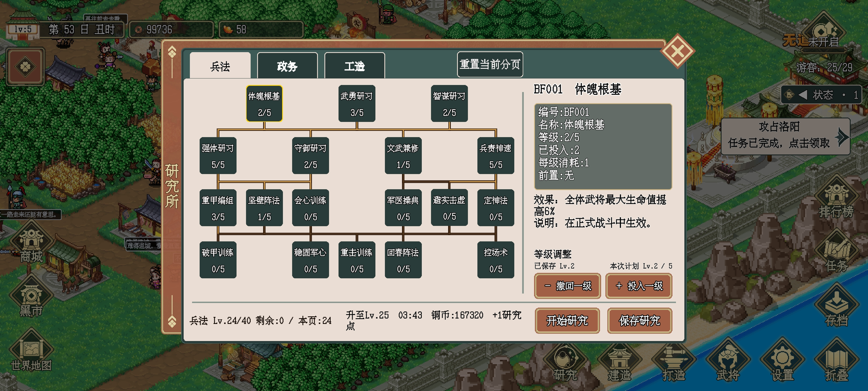Select the 兵贵神速 skill node
Viewport: 868px width, 391px height.
496,156
